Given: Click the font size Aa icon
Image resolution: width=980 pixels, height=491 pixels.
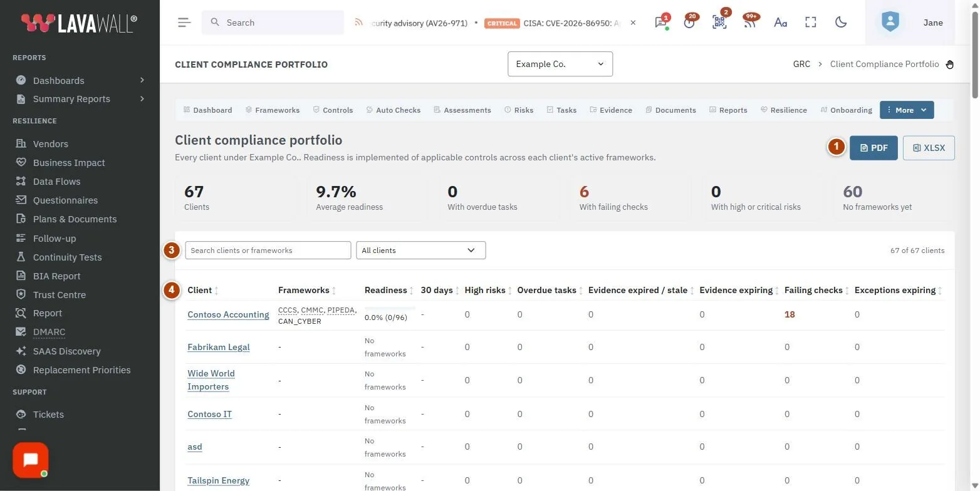Looking at the screenshot, I should coord(780,23).
